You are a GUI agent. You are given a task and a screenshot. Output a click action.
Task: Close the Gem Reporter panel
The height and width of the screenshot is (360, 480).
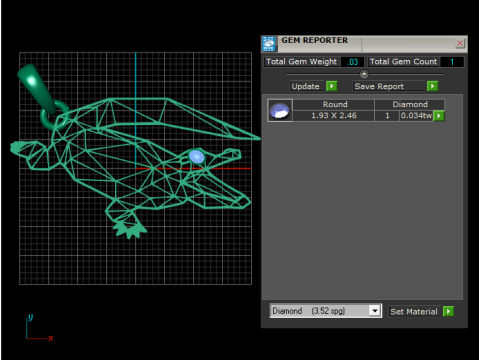pos(460,43)
